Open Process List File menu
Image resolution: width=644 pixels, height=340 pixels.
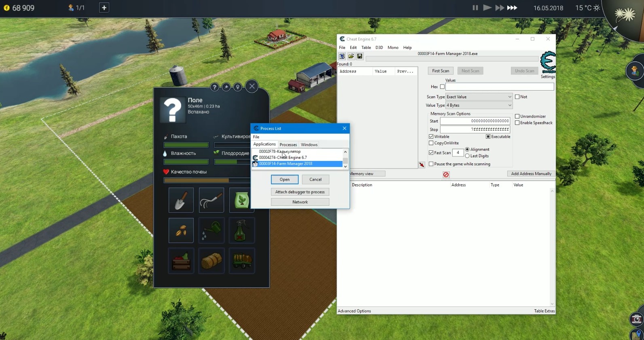[256, 137]
